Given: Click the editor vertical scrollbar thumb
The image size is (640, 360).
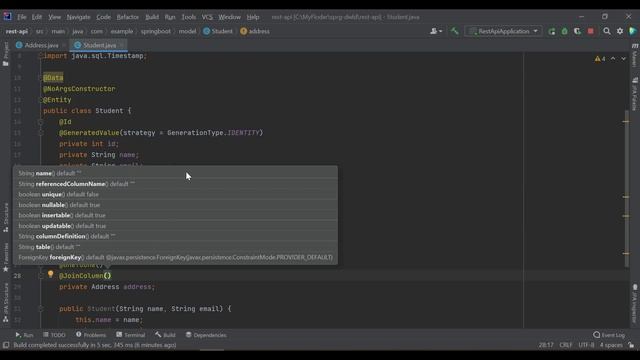Looking at the screenshot, I should click(x=627, y=189).
